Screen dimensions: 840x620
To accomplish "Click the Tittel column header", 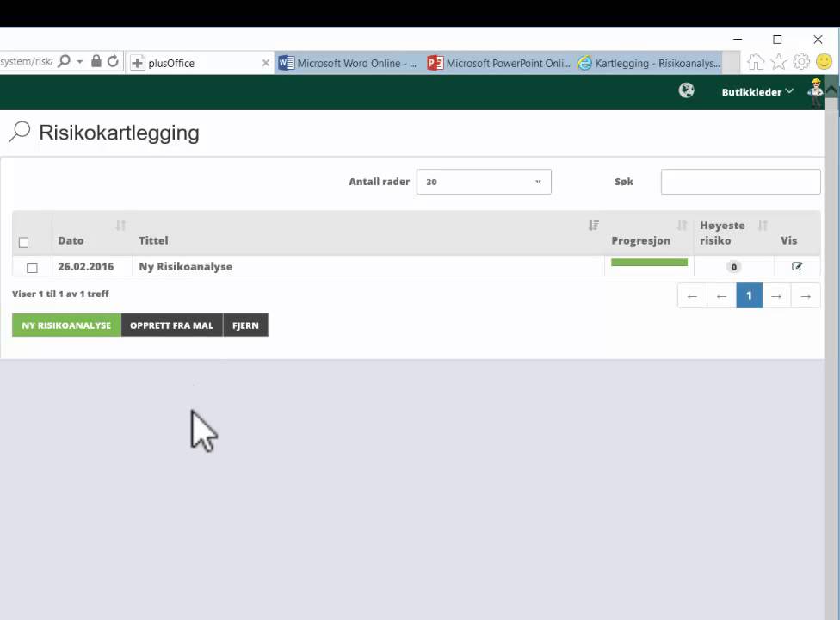I will click(153, 240).
